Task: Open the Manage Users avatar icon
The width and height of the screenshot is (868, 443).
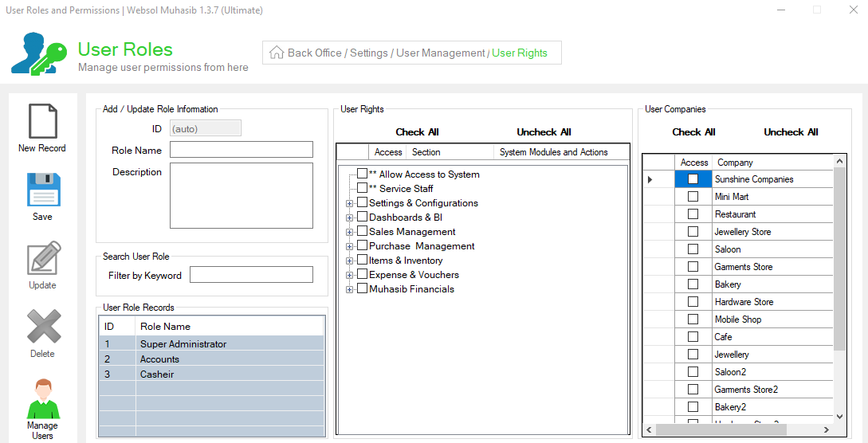Action: click(43, 398)
